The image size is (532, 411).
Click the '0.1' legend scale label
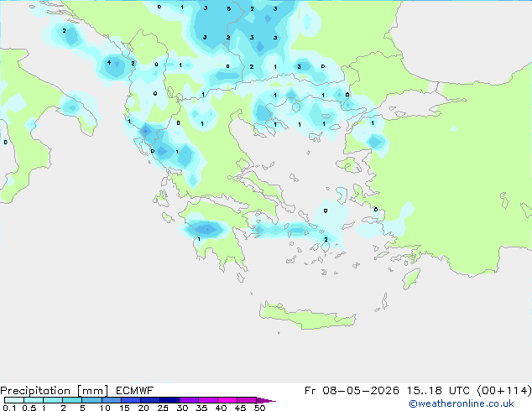point(9,408)
